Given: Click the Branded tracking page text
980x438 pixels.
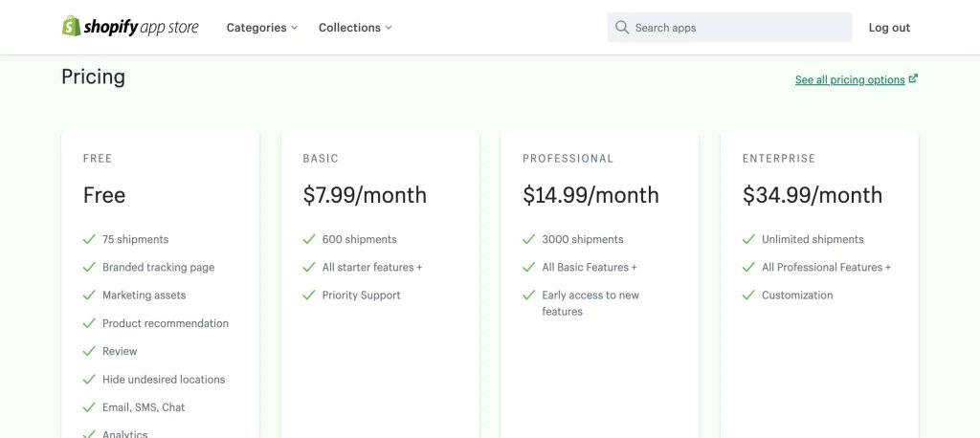Looking at the screenshot, I should pos(158,268).
